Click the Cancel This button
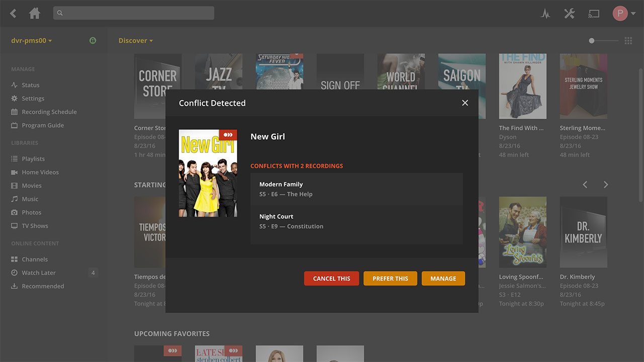The image size is (644, 362). coord(332,279)
